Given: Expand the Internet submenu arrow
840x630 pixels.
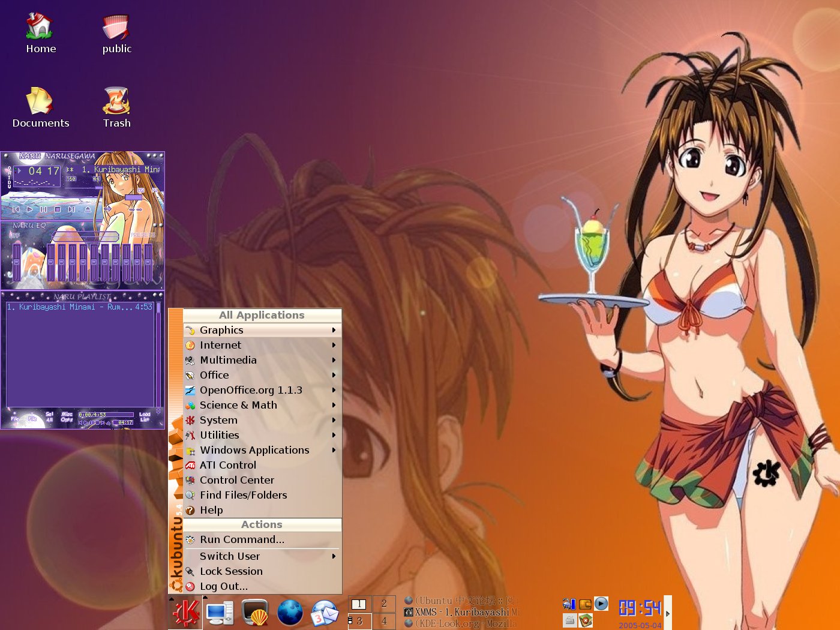Looking at the screenshot, I should [334, 345].
